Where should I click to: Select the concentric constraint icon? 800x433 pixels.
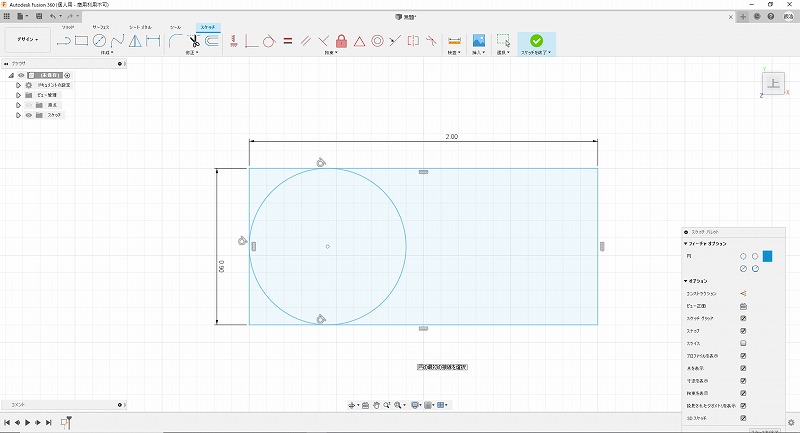point(377,41)
